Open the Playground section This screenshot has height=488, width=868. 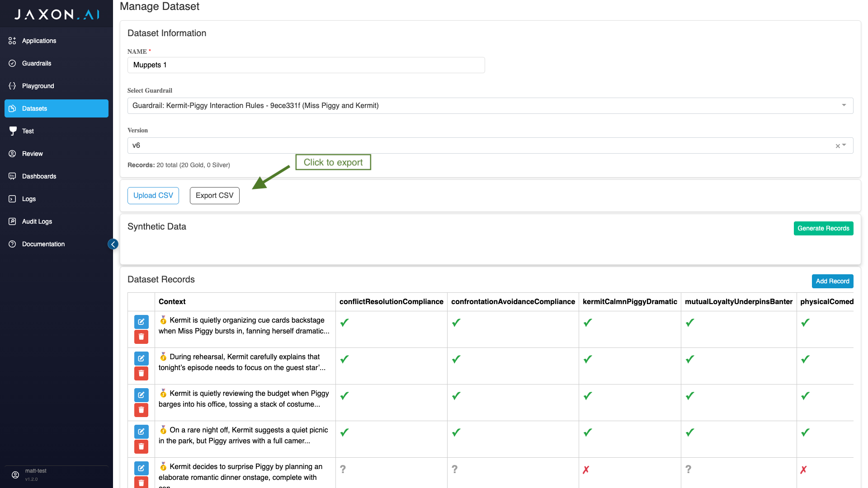[x=38, y=86]
